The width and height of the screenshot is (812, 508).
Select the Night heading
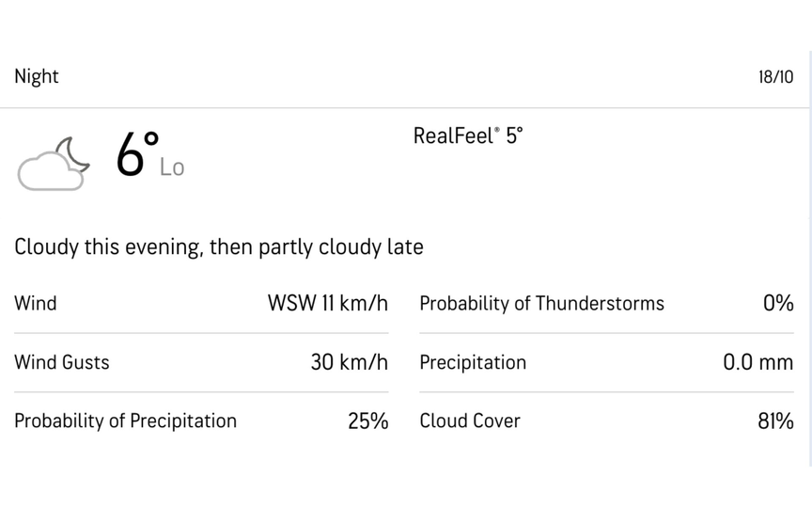37,76
